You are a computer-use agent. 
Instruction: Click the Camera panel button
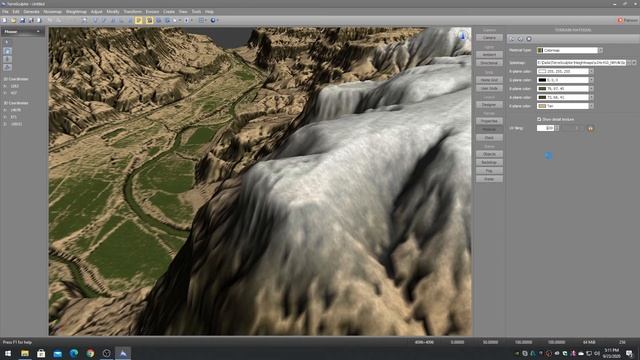tap(489, 38)
